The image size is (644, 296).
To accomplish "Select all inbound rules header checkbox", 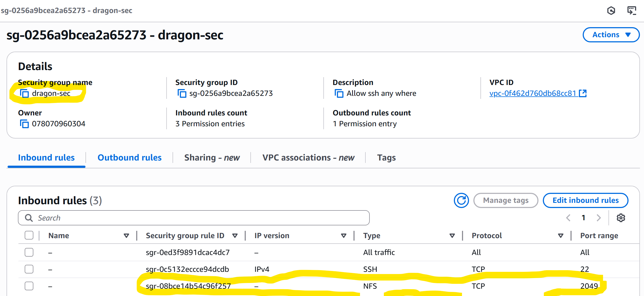I will click(29, 235).
